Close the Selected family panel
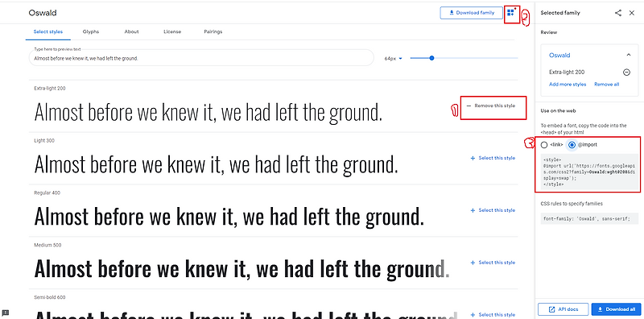Viewport: 644px width, 319px height. (632, 13)
